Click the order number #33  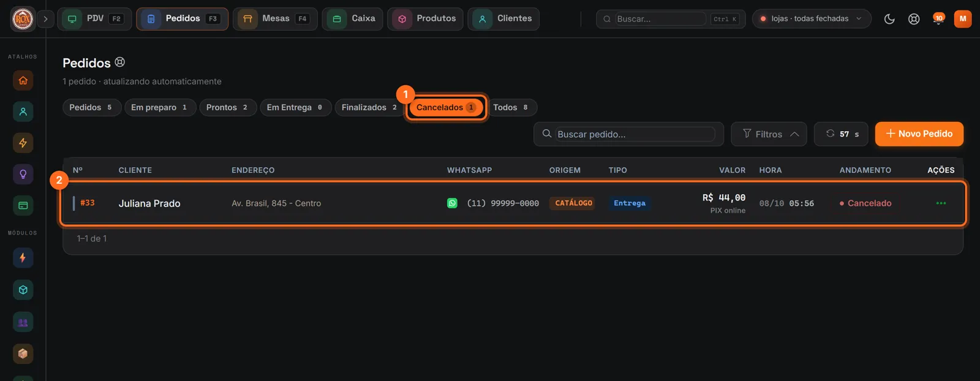click(88, 203)
